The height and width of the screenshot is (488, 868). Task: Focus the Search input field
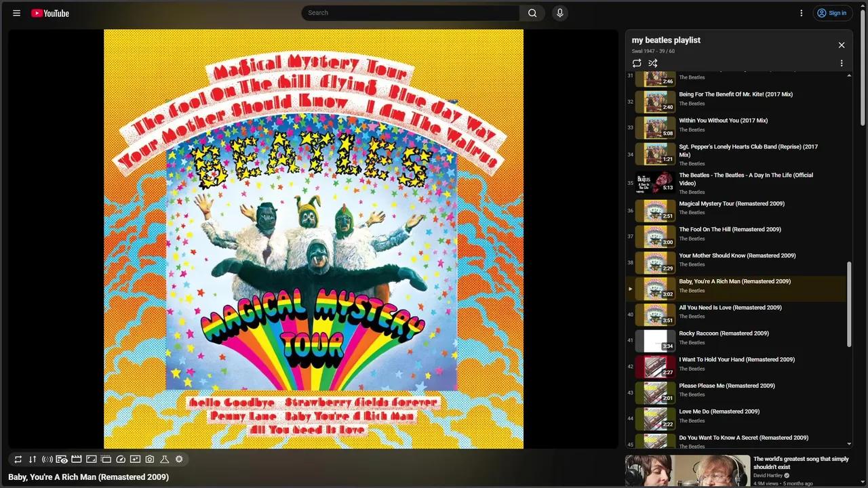pyautogui.click(x=410, y=13)
